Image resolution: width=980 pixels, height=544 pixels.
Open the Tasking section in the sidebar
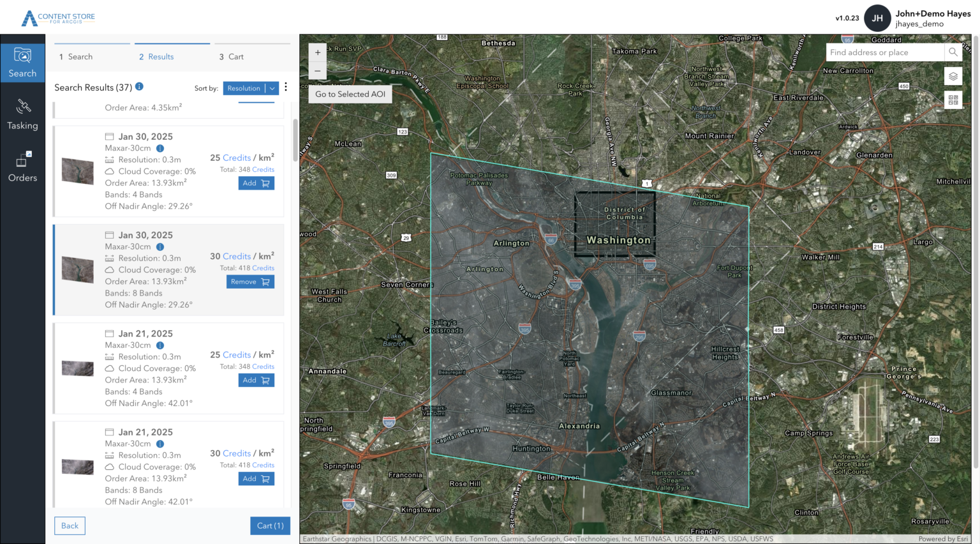(x=23, y=115)
